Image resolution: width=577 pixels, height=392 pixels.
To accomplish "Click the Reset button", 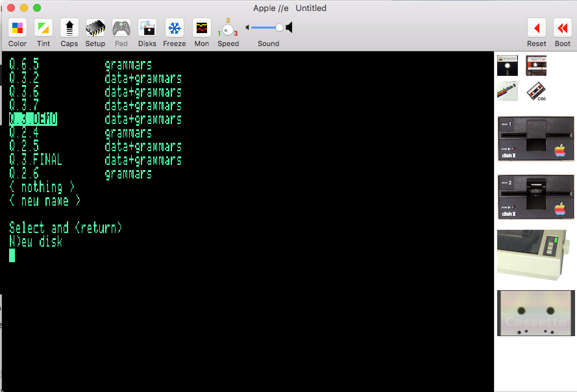I will pyautogui.click(x=537, y=28).
